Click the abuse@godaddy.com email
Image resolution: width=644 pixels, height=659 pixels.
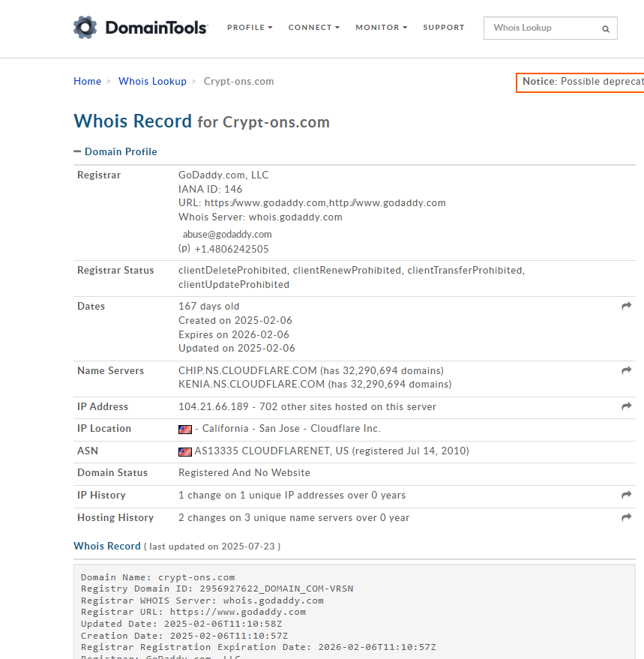tap(227, 234)
